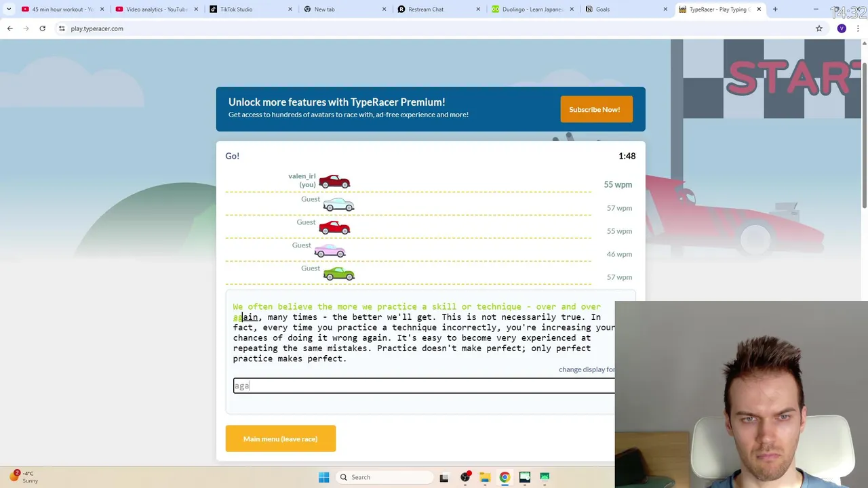Click the Go! status text
The height and width of the screenshot is (488, 868).
[x=232, y=156]
